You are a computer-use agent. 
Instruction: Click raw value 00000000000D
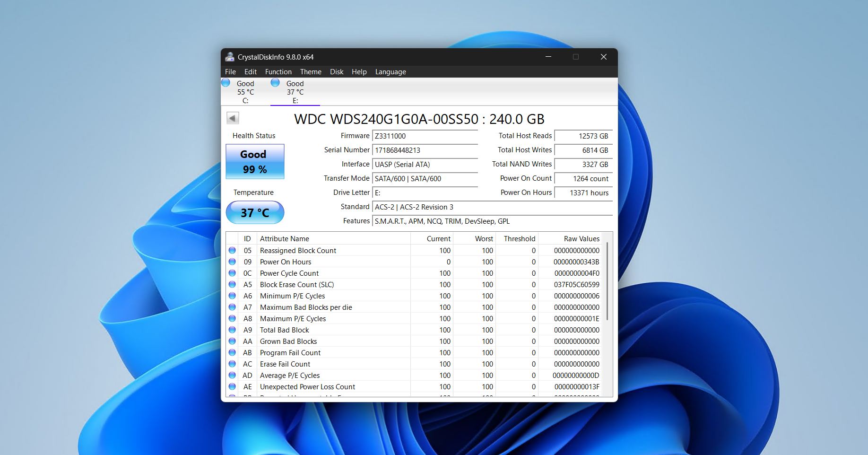(x=576, y=375)
